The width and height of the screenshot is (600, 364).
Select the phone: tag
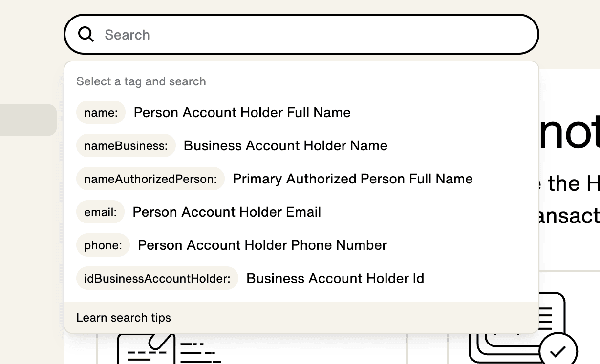(103, 245)
